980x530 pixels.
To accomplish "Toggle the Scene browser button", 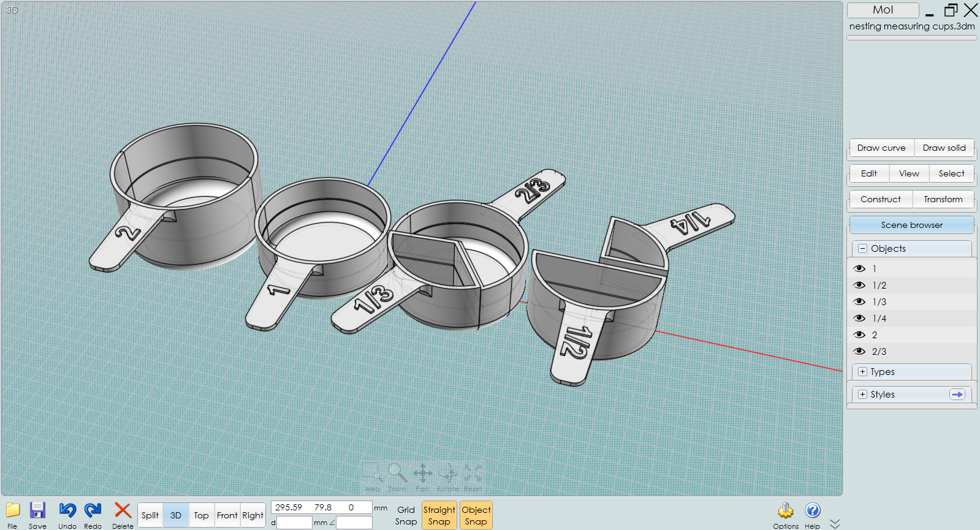I will (x=912, y=225).
